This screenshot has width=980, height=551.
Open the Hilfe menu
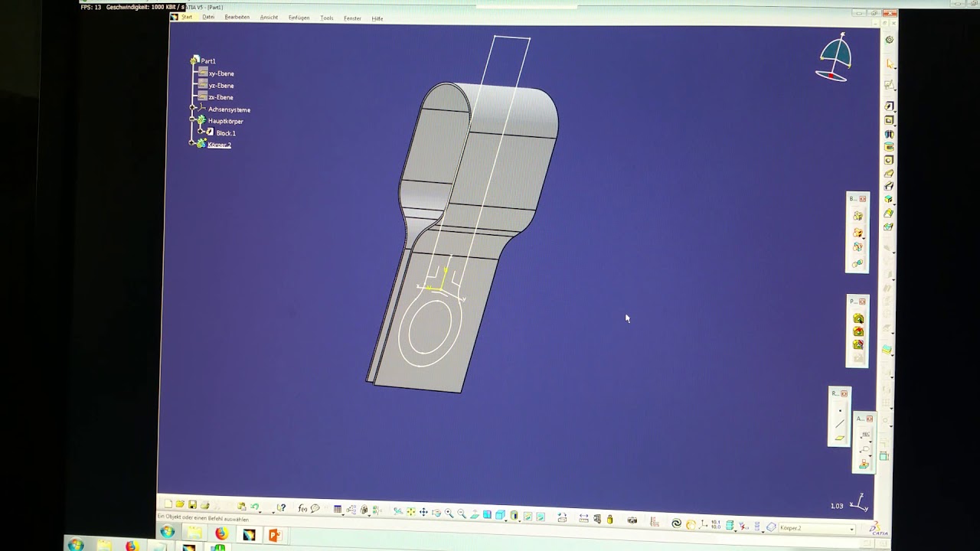tap(377, 18)
